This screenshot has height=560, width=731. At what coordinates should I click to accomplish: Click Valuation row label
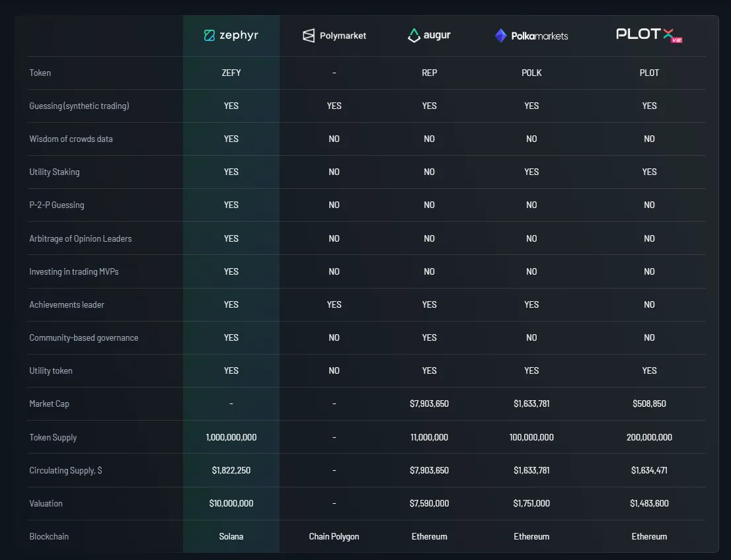[46, 504]
